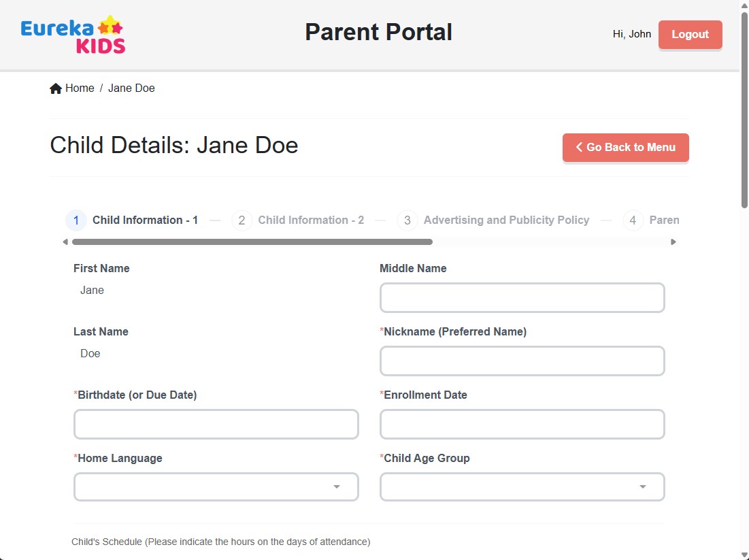Expand the Child Age Group dropdown
The height and width of the screenshot is (560, 749).
[x=522, y=487]
